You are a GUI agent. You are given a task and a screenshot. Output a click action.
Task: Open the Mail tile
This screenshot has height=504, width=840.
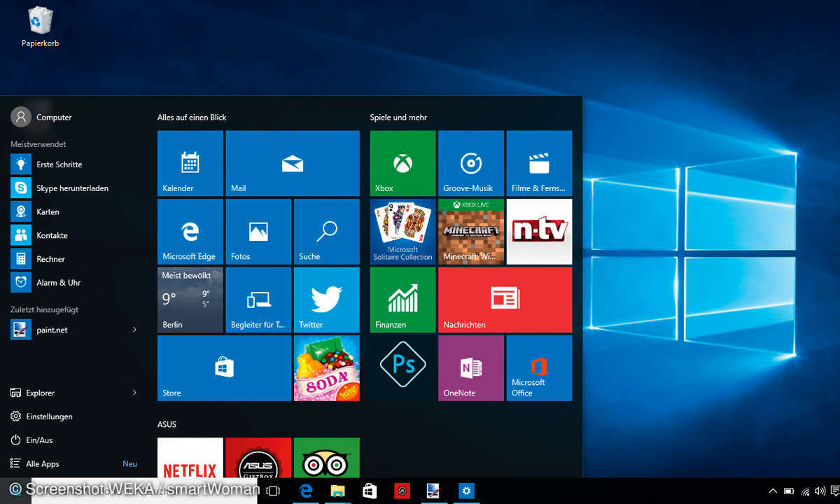293,163
